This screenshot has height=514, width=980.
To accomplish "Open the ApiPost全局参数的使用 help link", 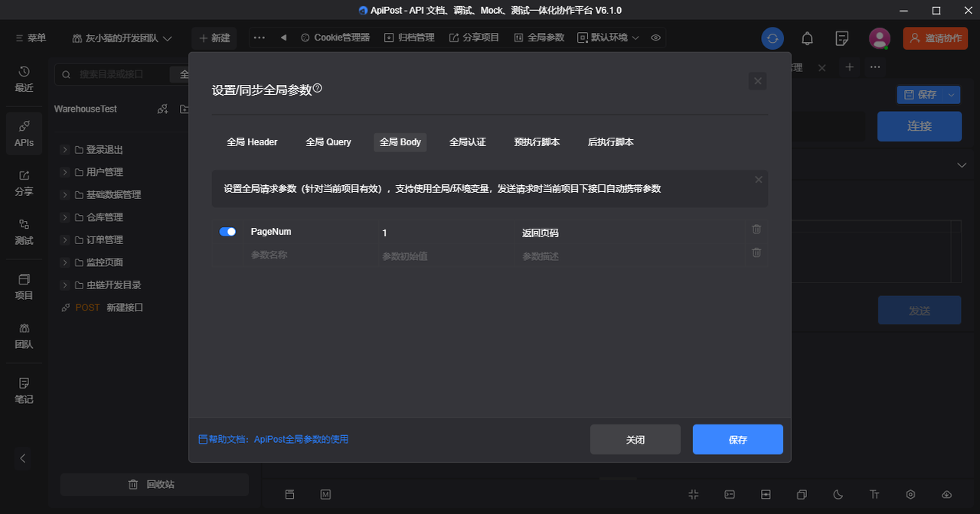I will tap(302, 439).
